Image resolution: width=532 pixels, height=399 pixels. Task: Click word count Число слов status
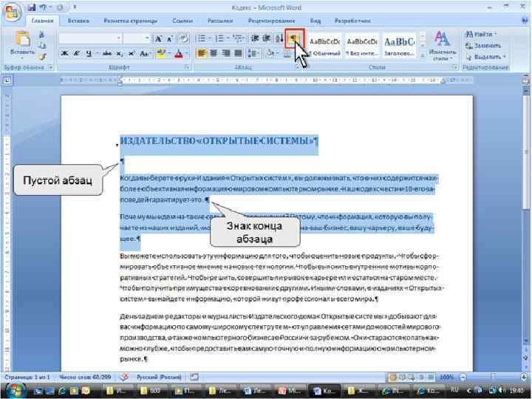pyautogui.click(x=85, y=377)
